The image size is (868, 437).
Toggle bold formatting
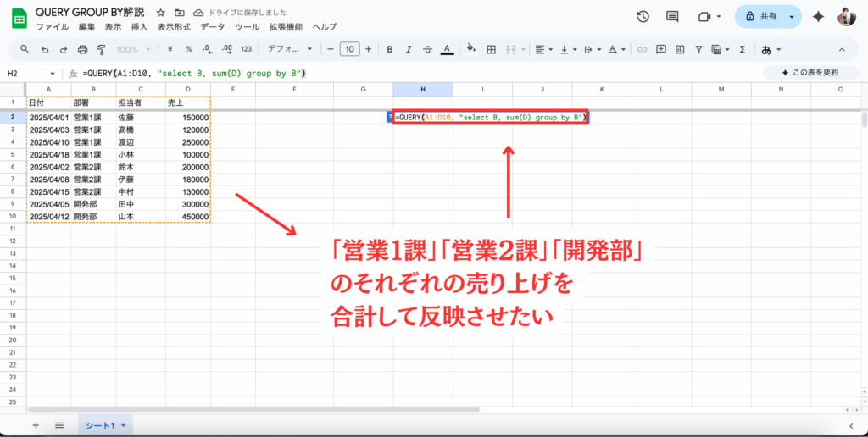(x=389, y=49)
